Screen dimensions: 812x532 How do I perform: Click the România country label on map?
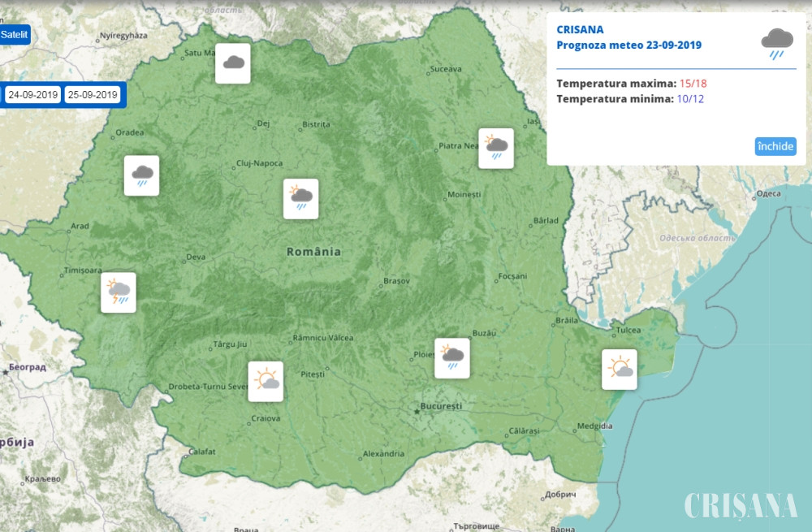pyautogui.click(x=313, y=252)
